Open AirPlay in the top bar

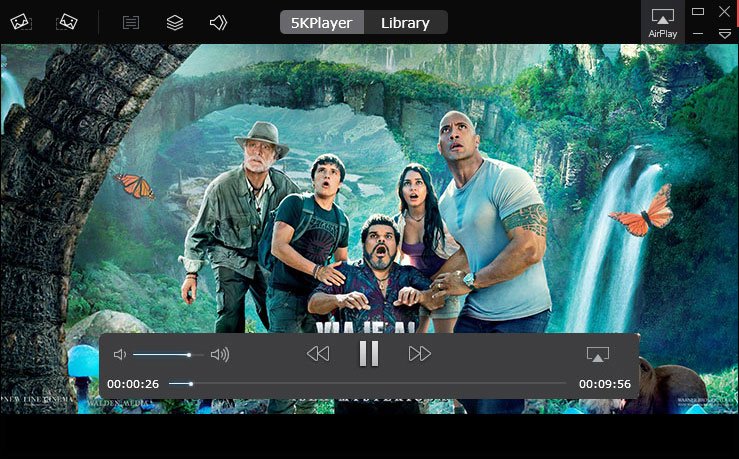[663, 23]
